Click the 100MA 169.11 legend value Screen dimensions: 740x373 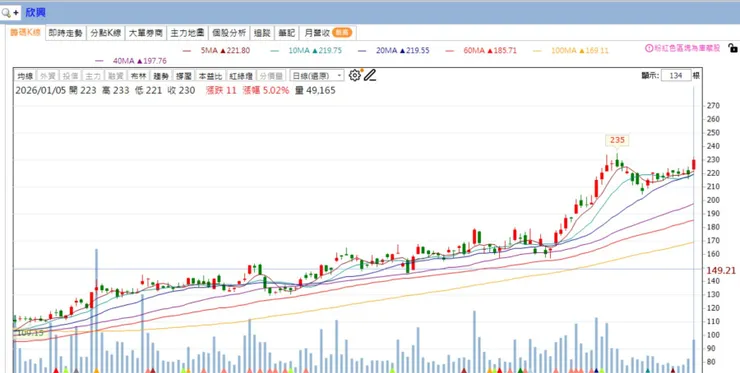click(580, 51)
